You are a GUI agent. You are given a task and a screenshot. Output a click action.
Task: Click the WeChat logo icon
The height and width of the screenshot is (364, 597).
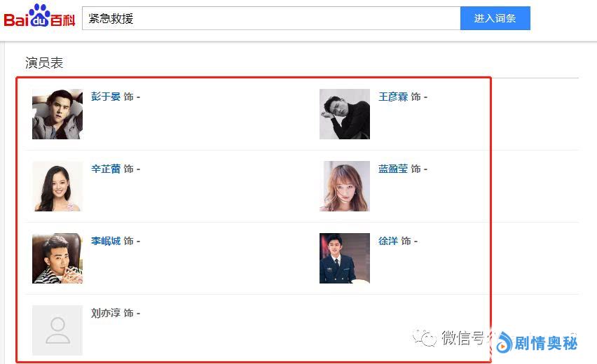[x=425, y=339]
